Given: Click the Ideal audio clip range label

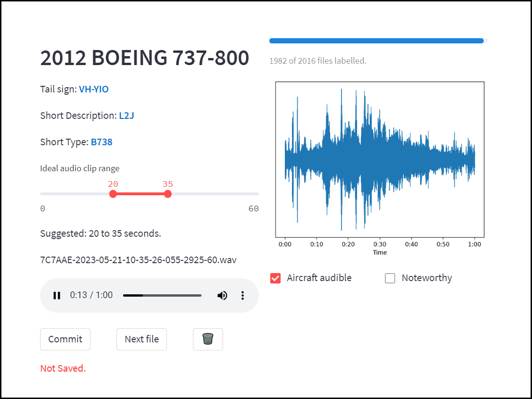Looking at the screenshot, I should [x=80, y=168].
